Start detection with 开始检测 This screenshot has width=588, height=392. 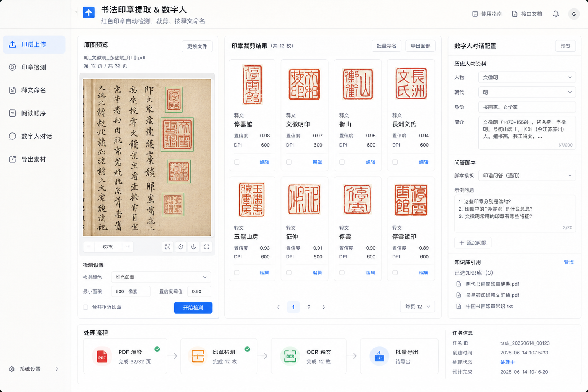[193, 308]
